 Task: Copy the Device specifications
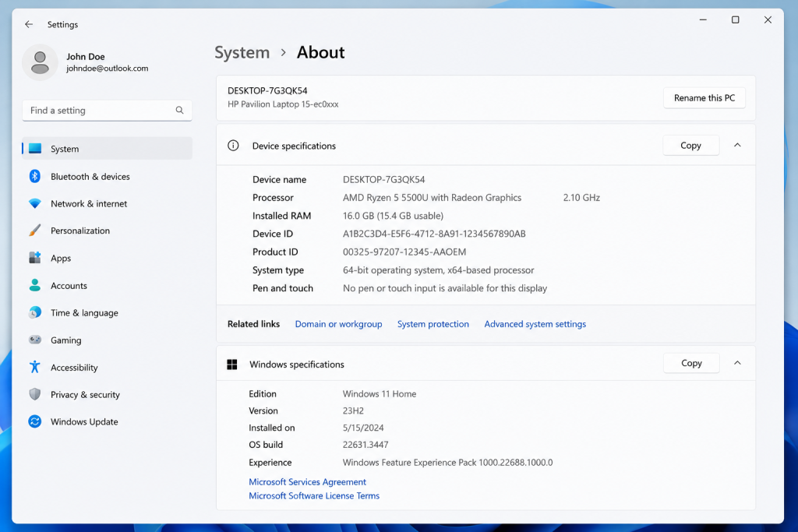pyautogui.click(x=691, y=146)
